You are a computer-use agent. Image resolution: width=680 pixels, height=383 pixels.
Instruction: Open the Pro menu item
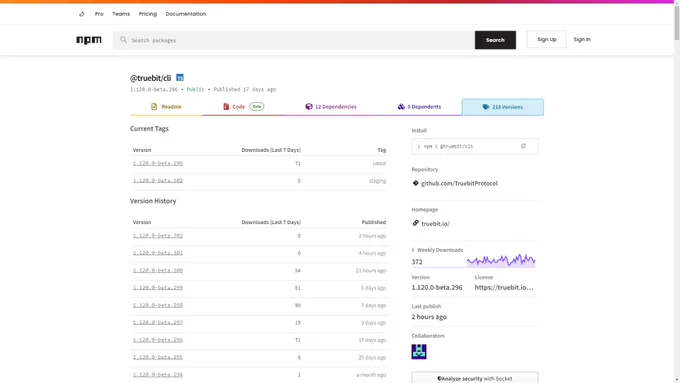(99, 14)
